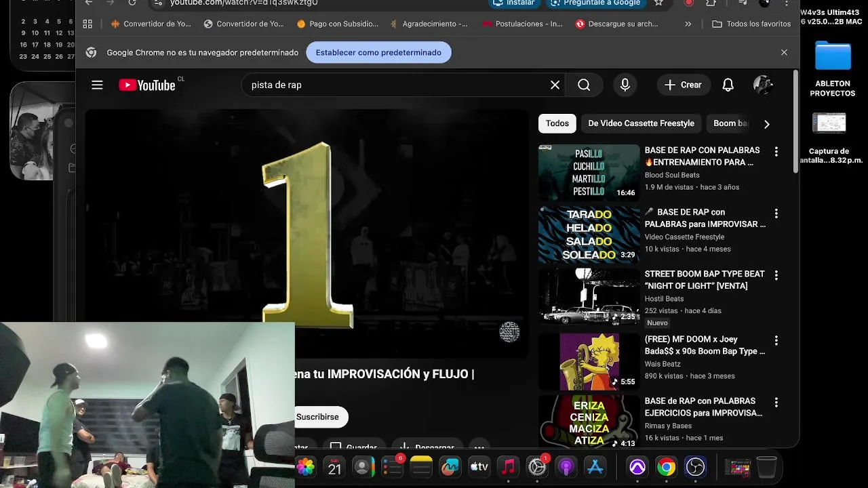Open 'Descargue su arch...' bookmark

[x=616, y=24]
